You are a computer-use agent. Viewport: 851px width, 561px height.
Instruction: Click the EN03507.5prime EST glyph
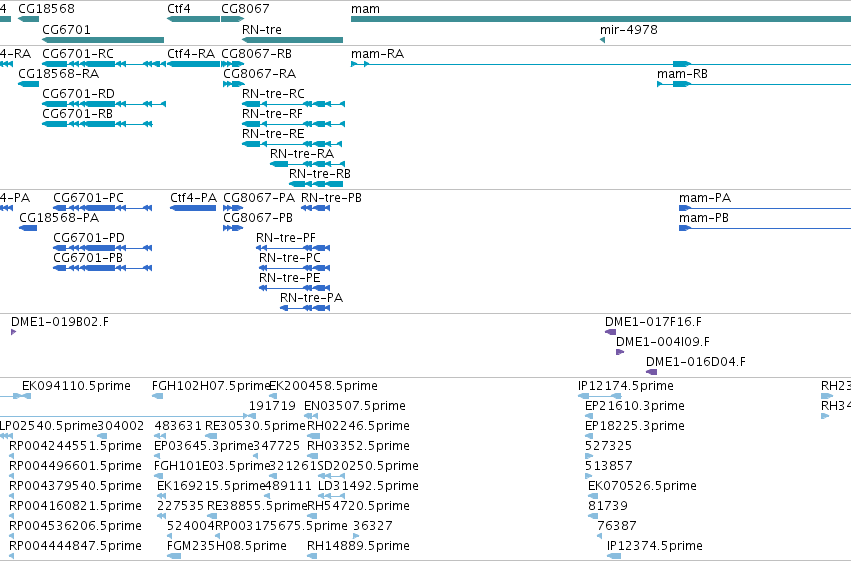tap(311, 416)
